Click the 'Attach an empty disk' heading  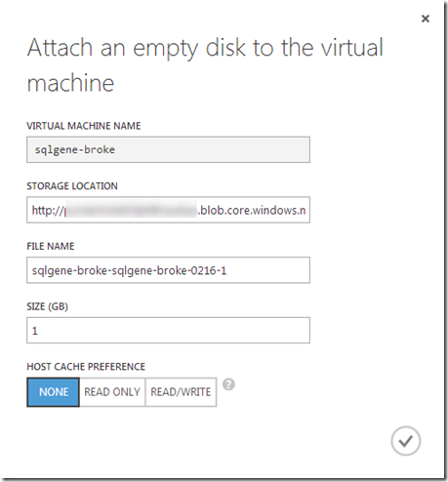point(205,65)
